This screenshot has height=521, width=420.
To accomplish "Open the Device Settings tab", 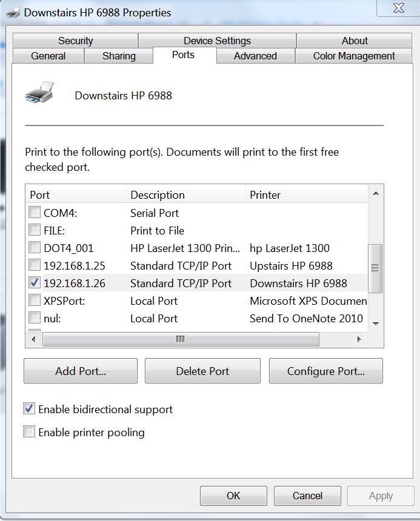I will 217,41.
